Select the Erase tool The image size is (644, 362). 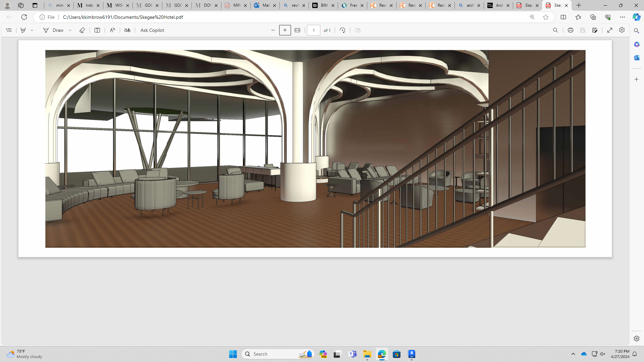point(82,30)
